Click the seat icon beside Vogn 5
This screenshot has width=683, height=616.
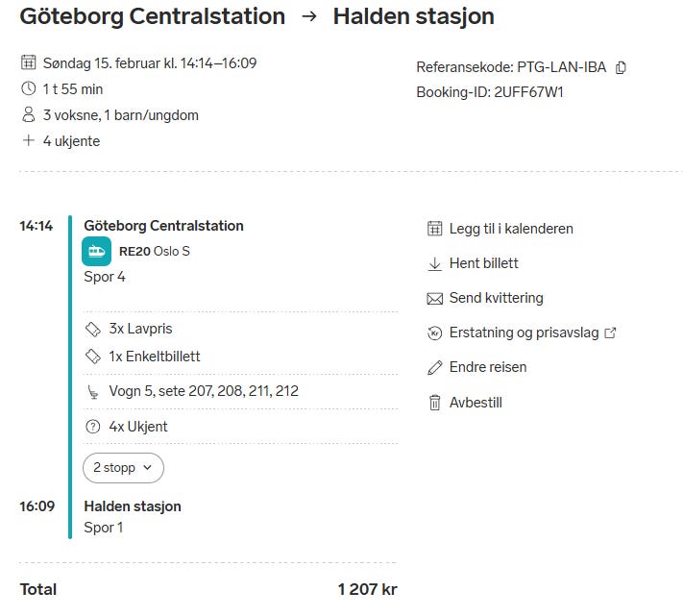(93, 391)
